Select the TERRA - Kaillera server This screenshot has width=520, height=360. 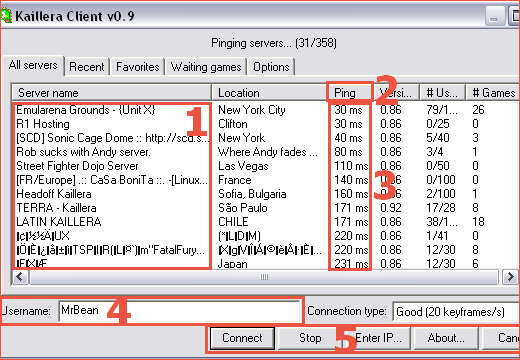[56, 208]
